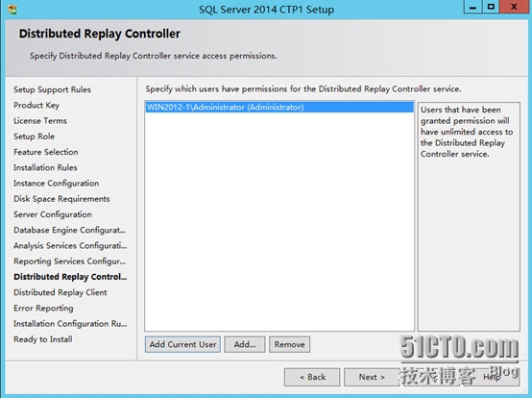The height and width of the screenshot is (398, 532).
Task: Open the Add... user dialog
Action: point(245,344)
